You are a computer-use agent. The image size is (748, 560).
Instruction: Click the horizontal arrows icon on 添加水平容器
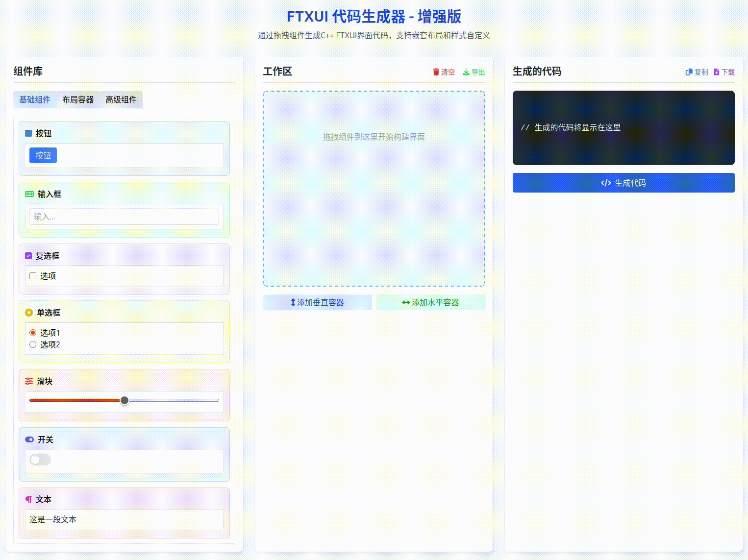[406, 302]
